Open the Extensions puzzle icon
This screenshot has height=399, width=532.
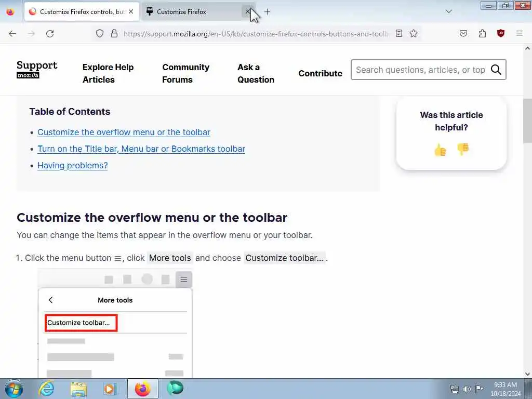pos(482,33)
